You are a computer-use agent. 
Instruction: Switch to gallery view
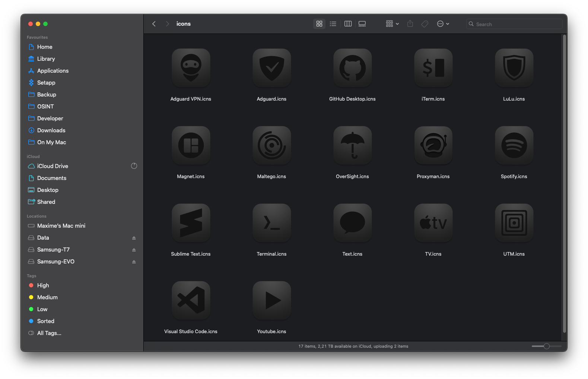(x=362, y=24)
